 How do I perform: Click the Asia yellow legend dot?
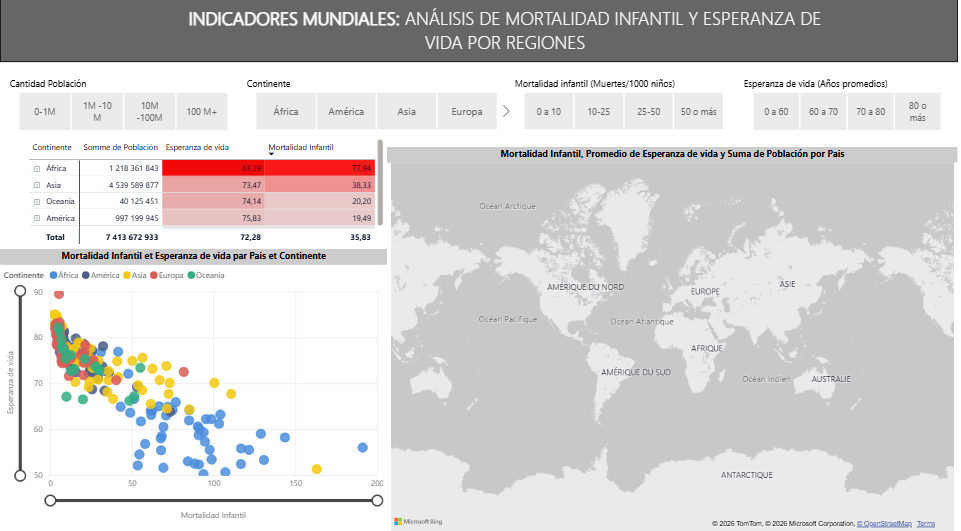[x=126, y=275]
